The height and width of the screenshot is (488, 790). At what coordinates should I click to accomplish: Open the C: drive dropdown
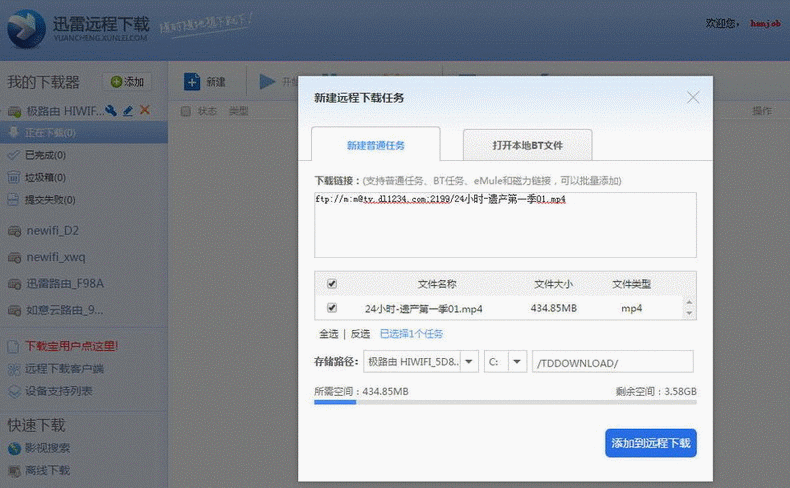(505, 362)
